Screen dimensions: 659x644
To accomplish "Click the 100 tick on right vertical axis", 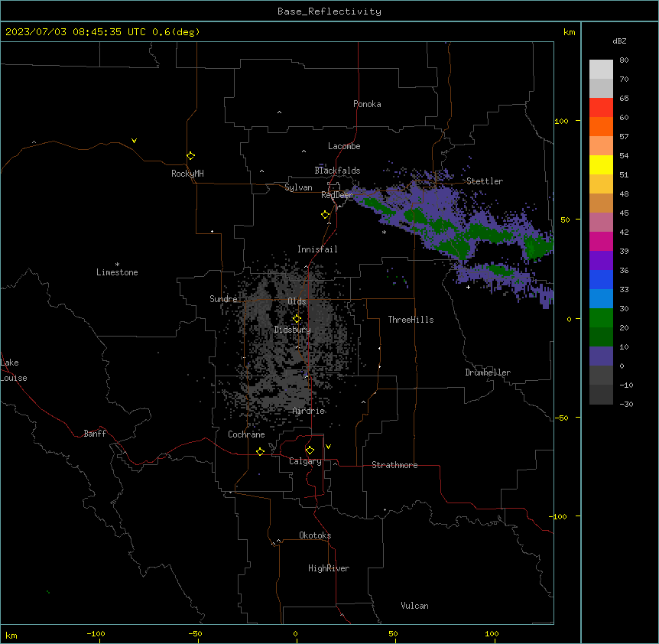I will 561,121.
